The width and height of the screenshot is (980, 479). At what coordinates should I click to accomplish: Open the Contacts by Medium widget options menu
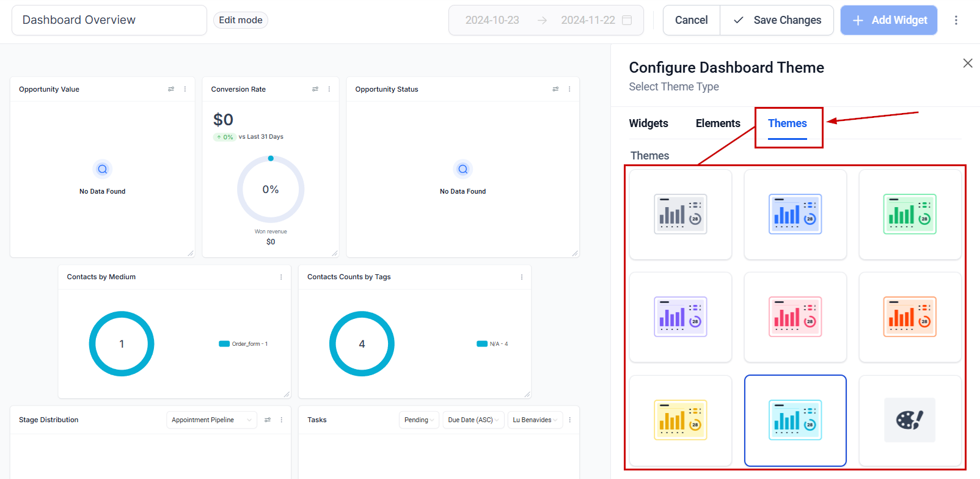pyautogui.click(x=281, y=277)
